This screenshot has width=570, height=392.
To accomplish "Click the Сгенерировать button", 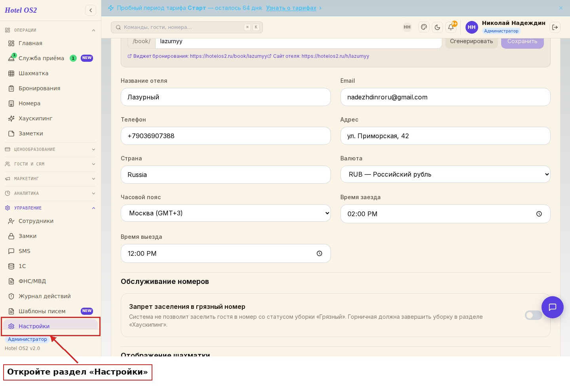I will click(471, 42).
